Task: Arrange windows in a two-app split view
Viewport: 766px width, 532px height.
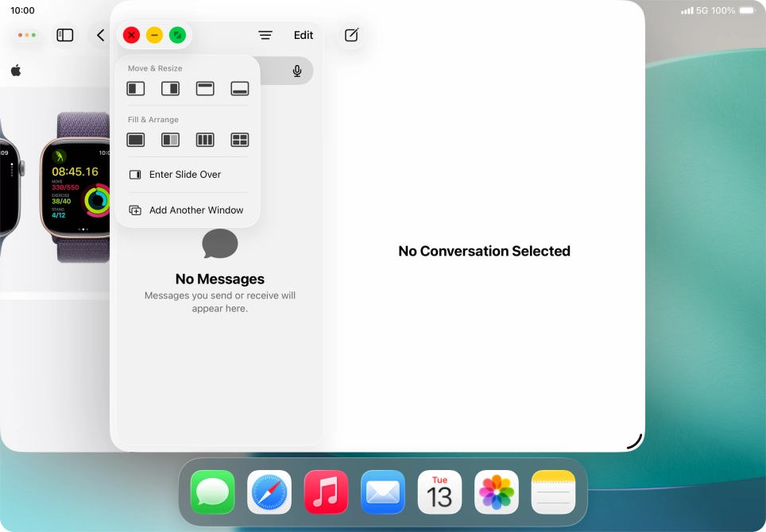Action: [170, 139]
